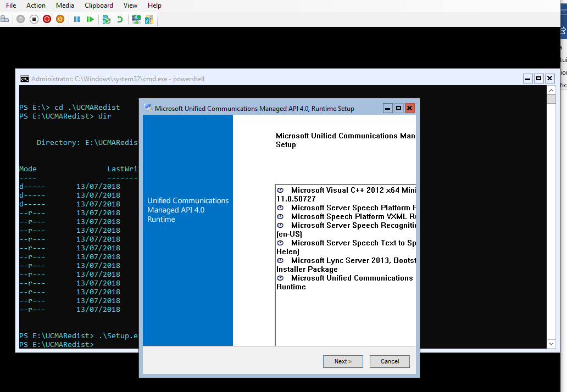Open the Clipboard menu
Image resolution: width=567 pixels, height=392 pixels.
(99, 5)
